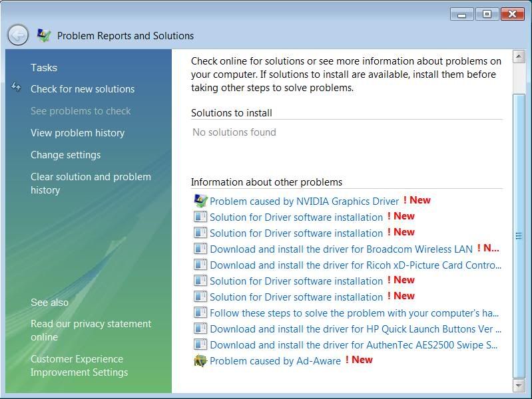Image resolution: width=532 pixels, height=399 pixels.
Task: Click the refresh icon beside Check for new solutions
Action: [x=17, y=88]
